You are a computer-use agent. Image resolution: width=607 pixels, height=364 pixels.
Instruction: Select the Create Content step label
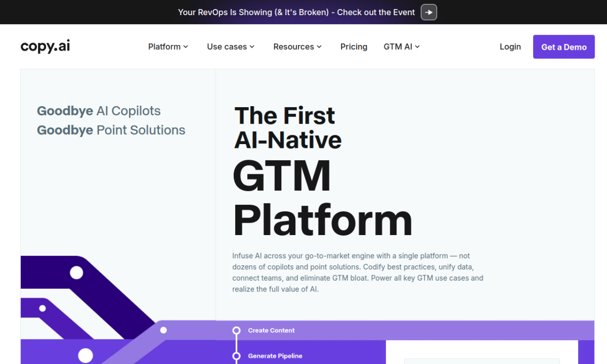click(x=271, y=330)
